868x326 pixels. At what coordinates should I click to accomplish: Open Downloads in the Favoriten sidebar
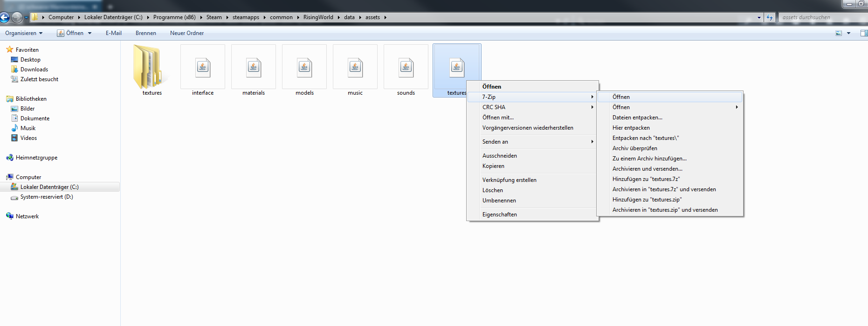point(34,69)
